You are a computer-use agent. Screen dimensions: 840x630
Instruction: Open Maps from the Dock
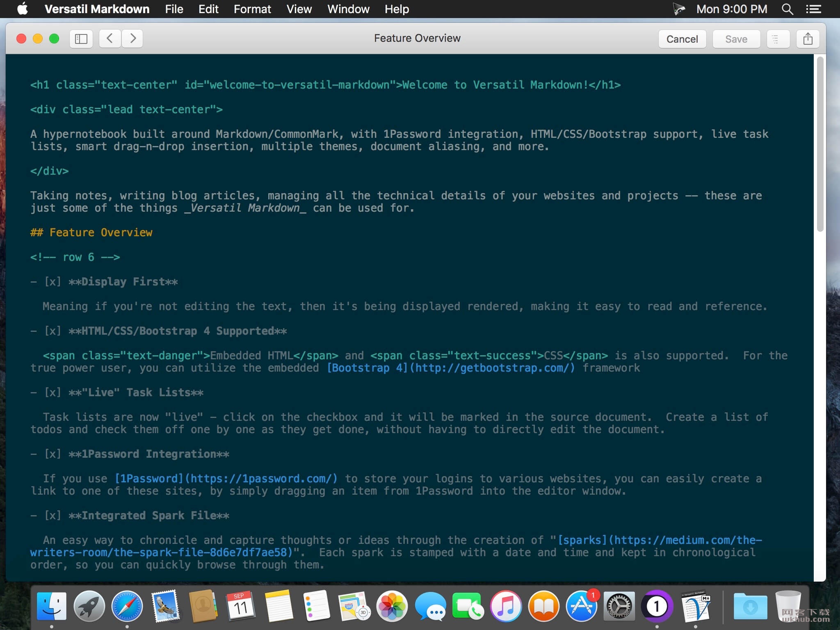[354, 606]
